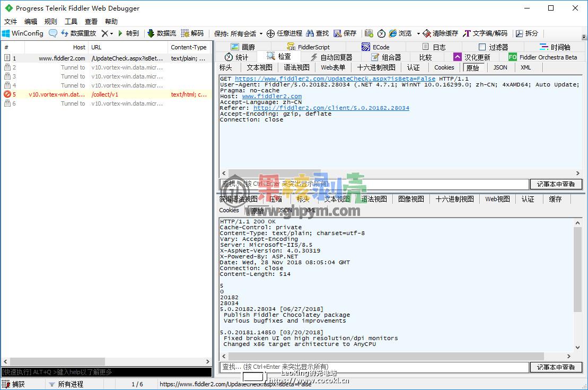Select response 缓存 (Caching) tab

[555, 199]
